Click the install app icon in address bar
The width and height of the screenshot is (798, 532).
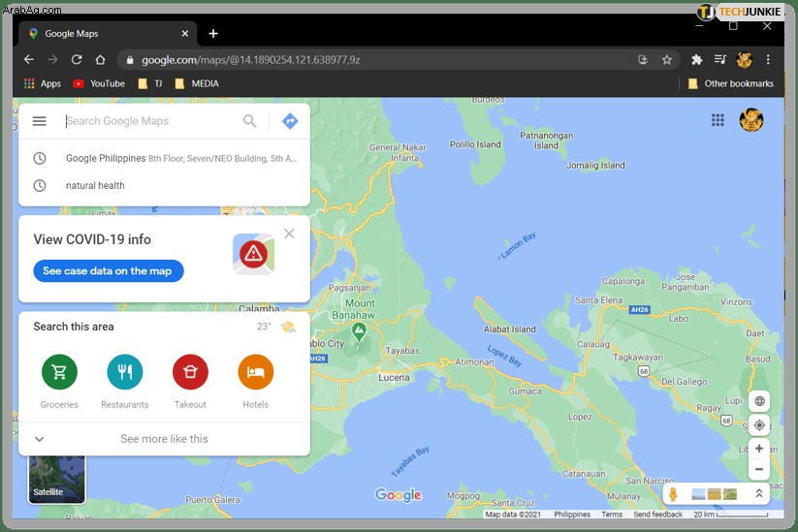[643, 60]
